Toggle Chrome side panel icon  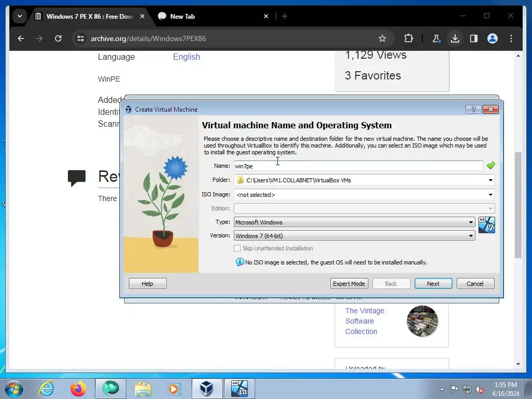pyautogui.click(x=474, y=38)
